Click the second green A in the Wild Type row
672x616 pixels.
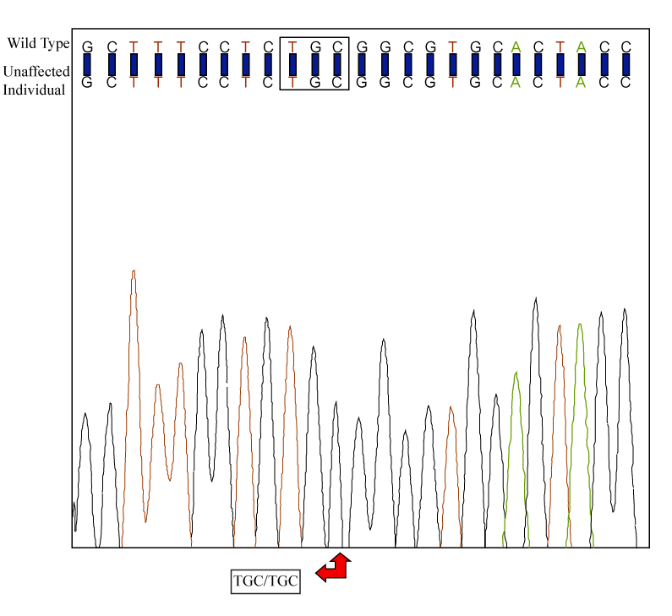pos(582,47)
